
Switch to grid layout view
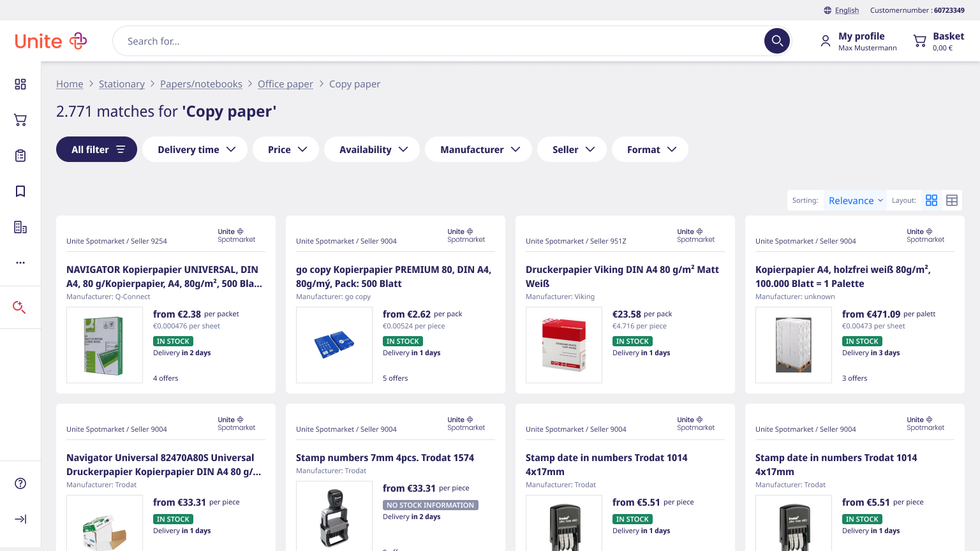pyautogui.click(x=932, y=200)
